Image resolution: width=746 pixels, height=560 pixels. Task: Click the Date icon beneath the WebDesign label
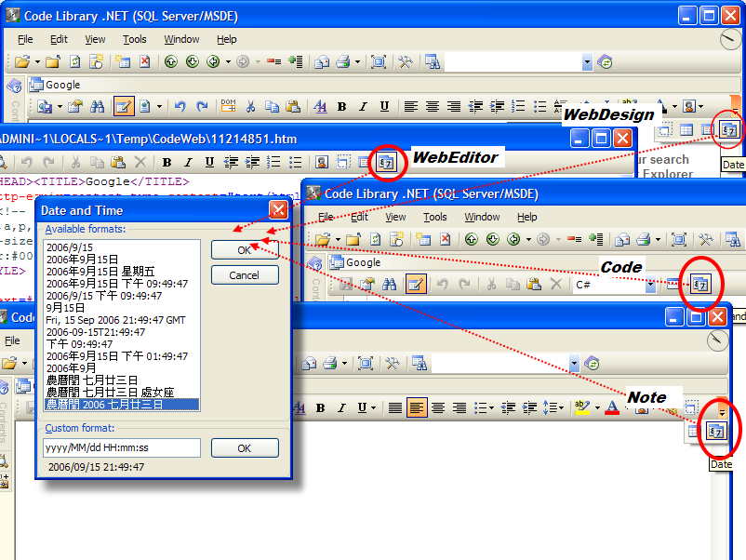click(729, 129)
